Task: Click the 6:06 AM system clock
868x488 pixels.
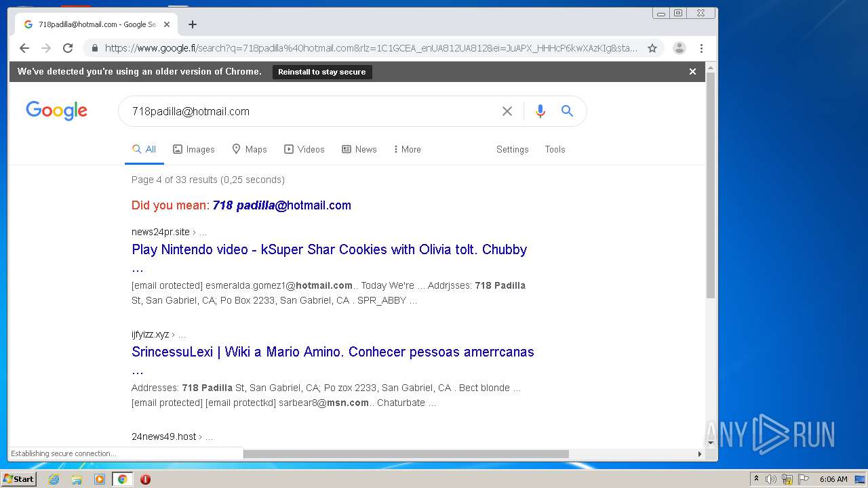Action: click(x=833, y=479)
